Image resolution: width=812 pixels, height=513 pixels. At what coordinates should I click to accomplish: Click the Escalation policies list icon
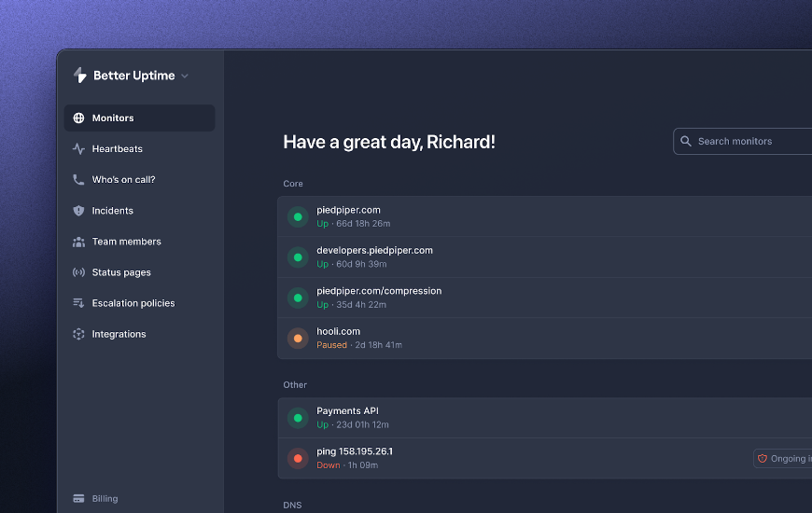point(78,303)
